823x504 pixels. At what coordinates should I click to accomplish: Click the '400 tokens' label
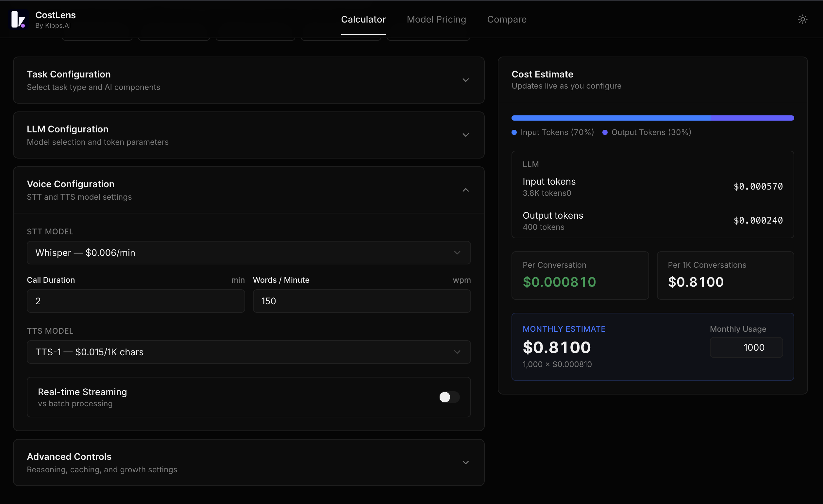(x=543, y=227)
